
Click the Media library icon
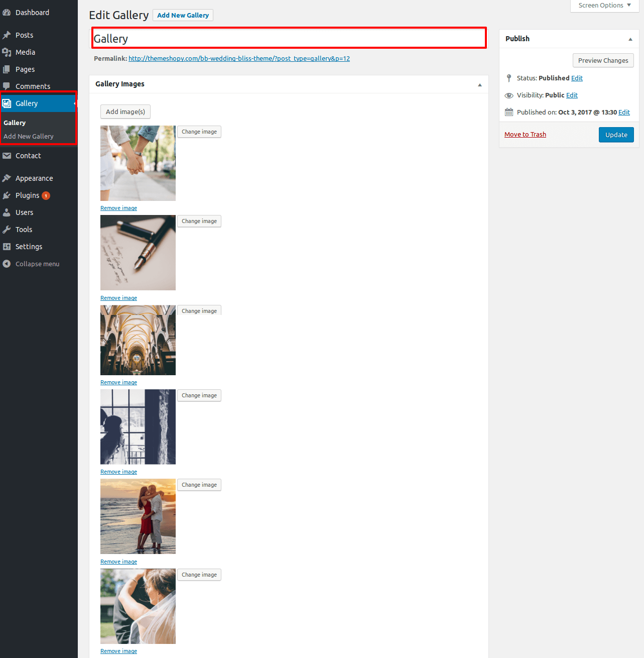[x=7, y=52]
